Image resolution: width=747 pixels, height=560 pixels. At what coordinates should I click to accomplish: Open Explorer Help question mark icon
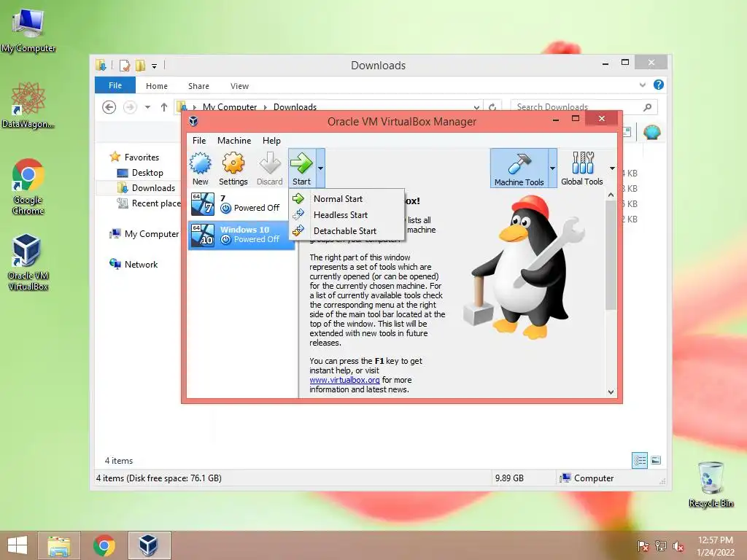point(659,85)
